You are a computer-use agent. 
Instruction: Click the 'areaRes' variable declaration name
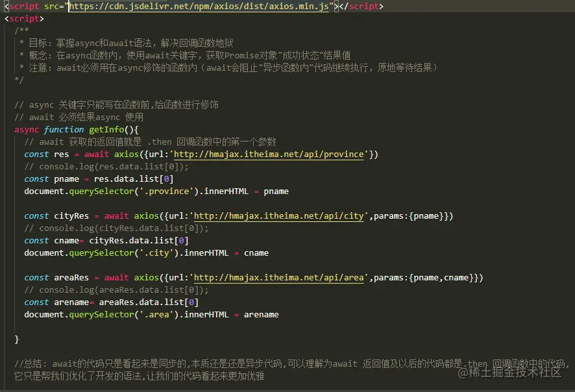point(71,278)
